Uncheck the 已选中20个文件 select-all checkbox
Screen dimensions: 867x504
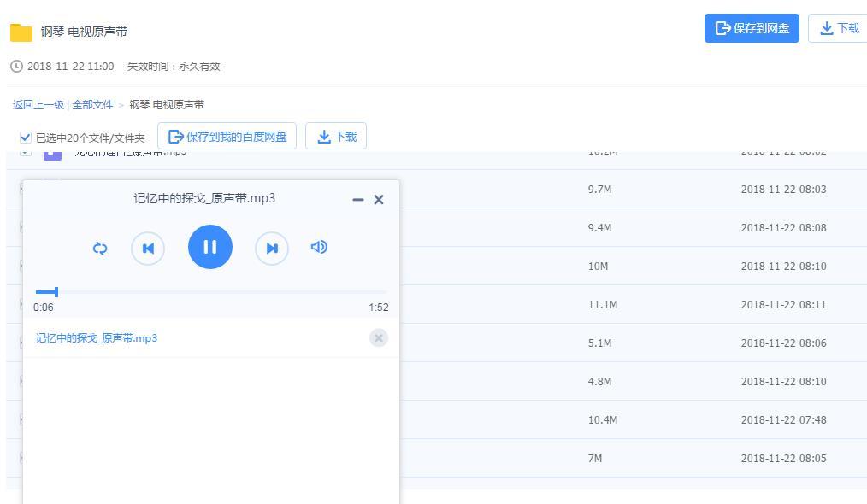[x=26, y=137]
